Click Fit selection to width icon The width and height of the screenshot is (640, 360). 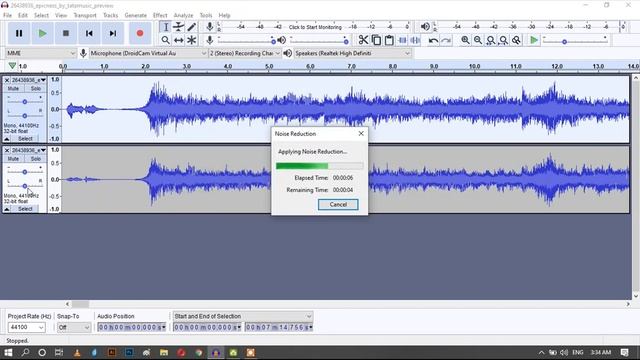[491, 40]
